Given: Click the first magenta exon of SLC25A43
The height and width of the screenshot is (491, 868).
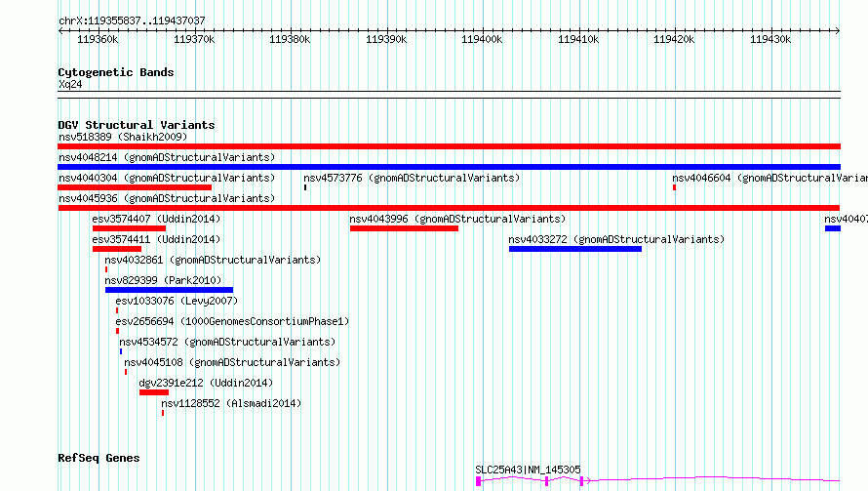Looking at the screenshot, I should point(478,481).
